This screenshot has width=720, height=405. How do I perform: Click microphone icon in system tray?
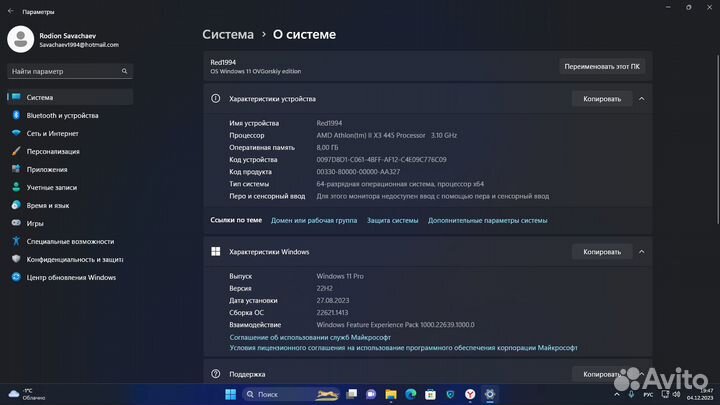631,394
